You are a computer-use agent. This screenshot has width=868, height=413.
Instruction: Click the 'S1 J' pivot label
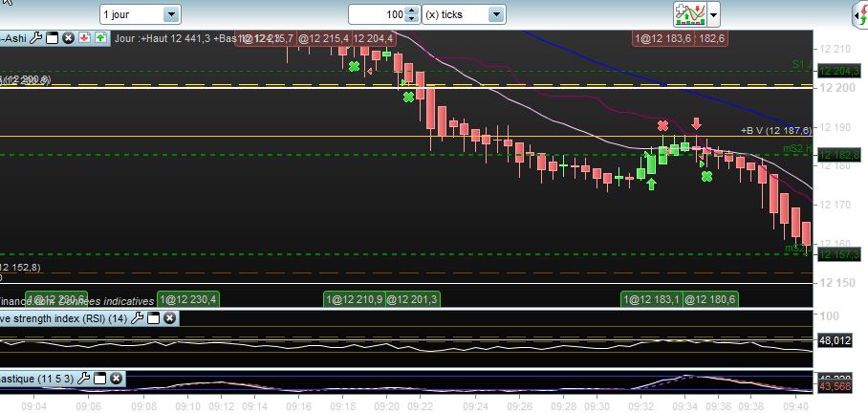pyautogui.click(x=802, y=64)
